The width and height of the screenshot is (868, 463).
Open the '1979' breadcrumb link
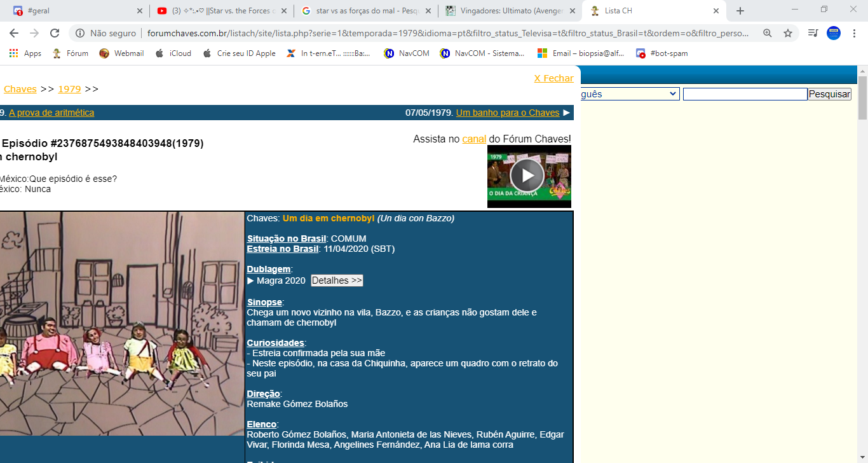(69, 89)
